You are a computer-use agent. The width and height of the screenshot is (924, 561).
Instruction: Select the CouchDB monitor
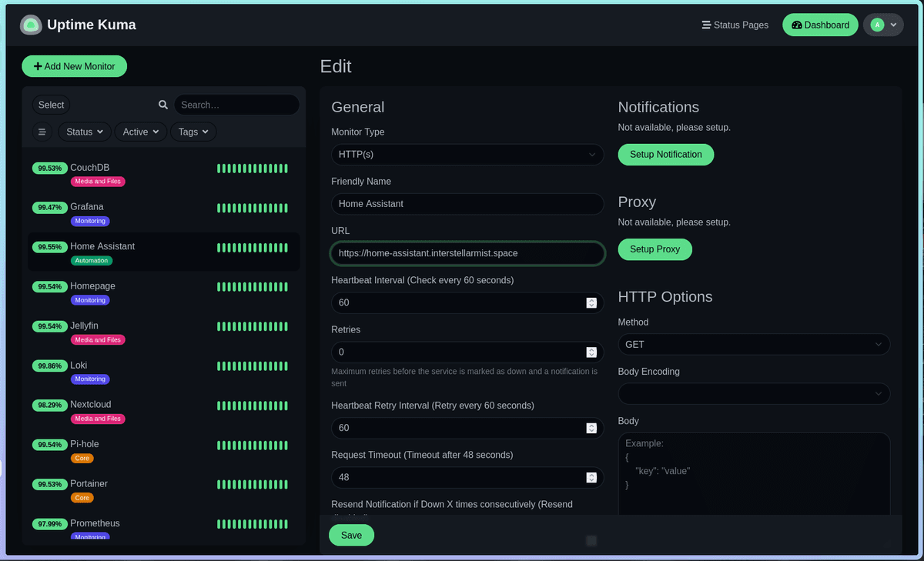pos(163,173)
